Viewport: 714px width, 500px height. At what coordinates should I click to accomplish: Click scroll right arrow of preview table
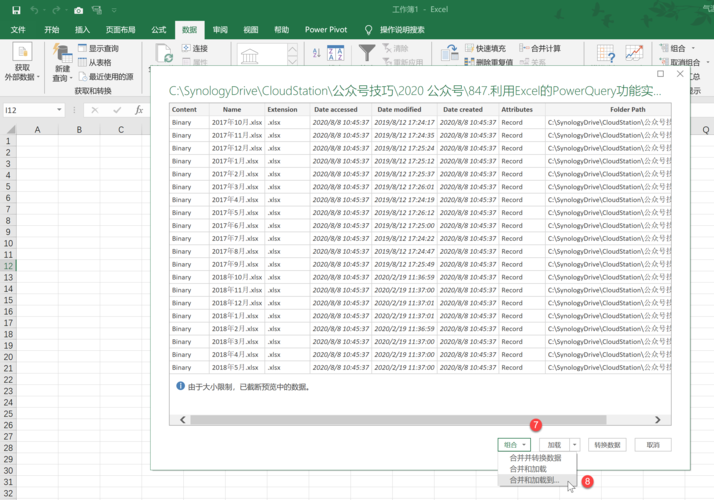click(x=657, y=420)
